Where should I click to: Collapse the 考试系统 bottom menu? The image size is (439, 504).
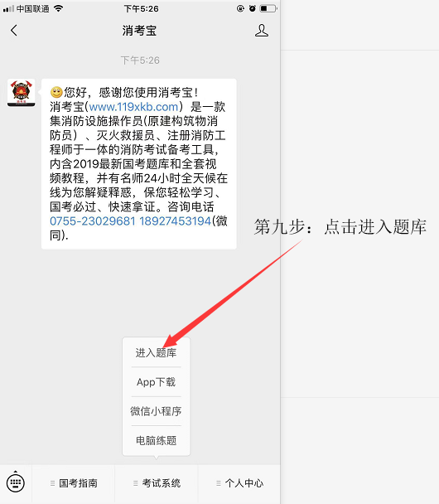click(157, 483)
